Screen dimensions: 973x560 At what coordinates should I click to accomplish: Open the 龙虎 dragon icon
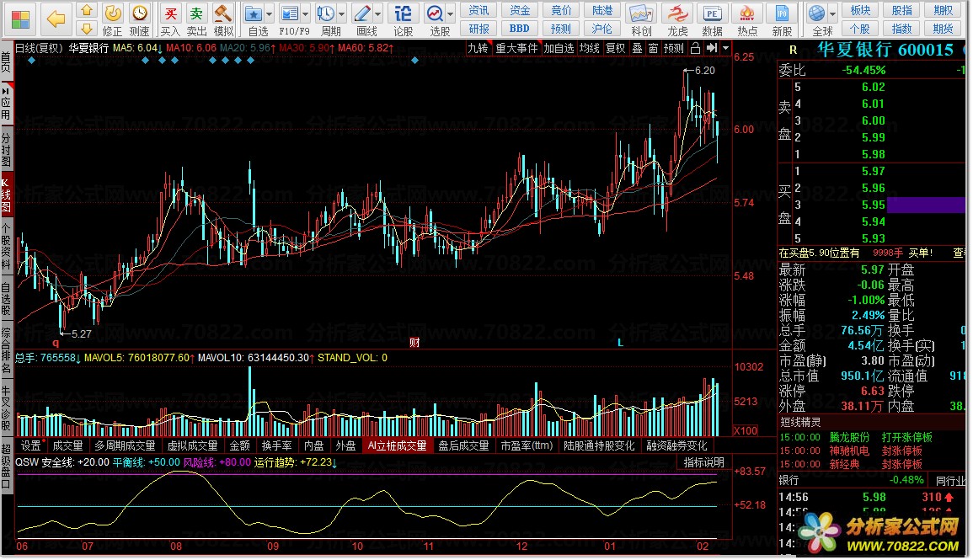677,13
